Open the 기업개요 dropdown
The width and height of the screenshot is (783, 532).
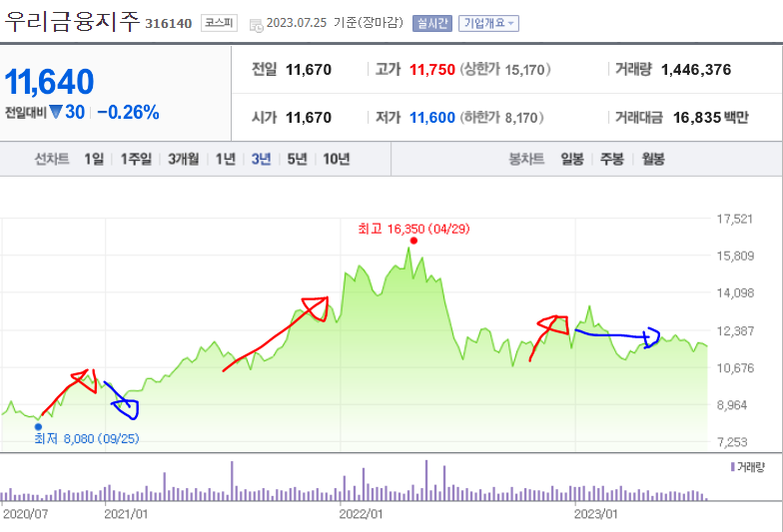[488, 24]
